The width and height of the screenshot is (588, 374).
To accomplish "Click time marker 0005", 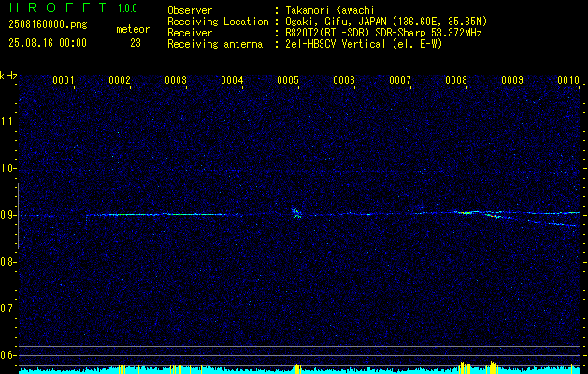I will click(288, 79).
